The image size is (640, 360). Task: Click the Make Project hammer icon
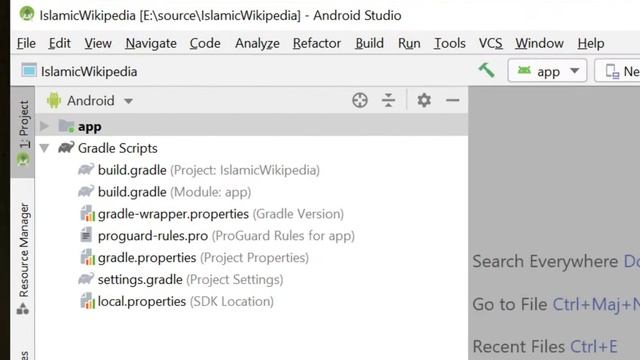click(486, 70)
